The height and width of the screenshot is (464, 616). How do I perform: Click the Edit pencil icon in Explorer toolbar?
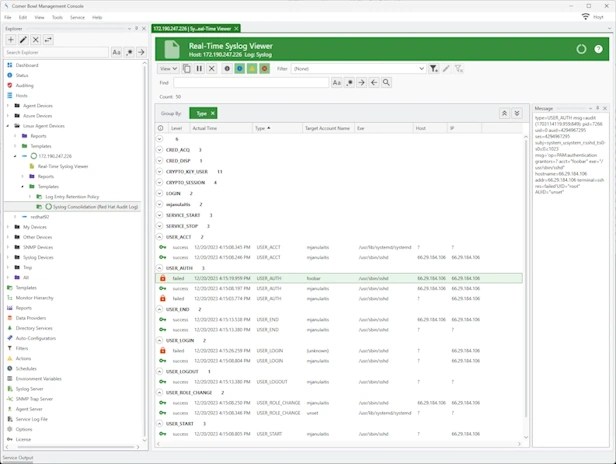click(23, 40)
